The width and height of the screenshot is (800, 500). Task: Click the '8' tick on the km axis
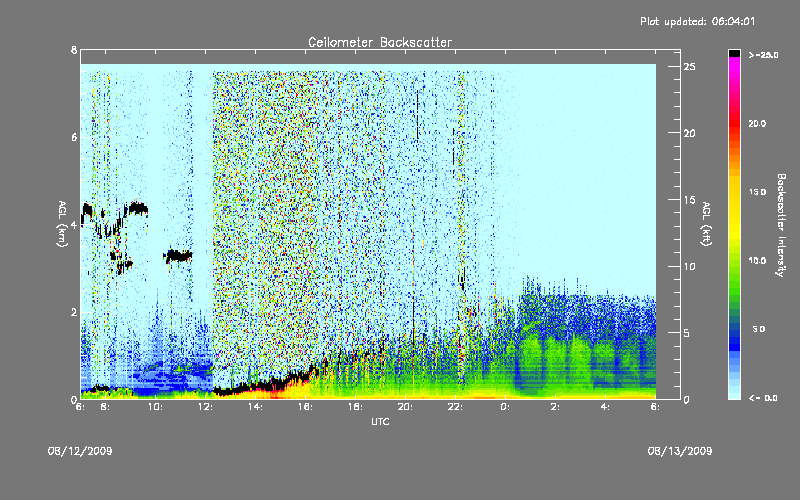[x=74, y=50]
